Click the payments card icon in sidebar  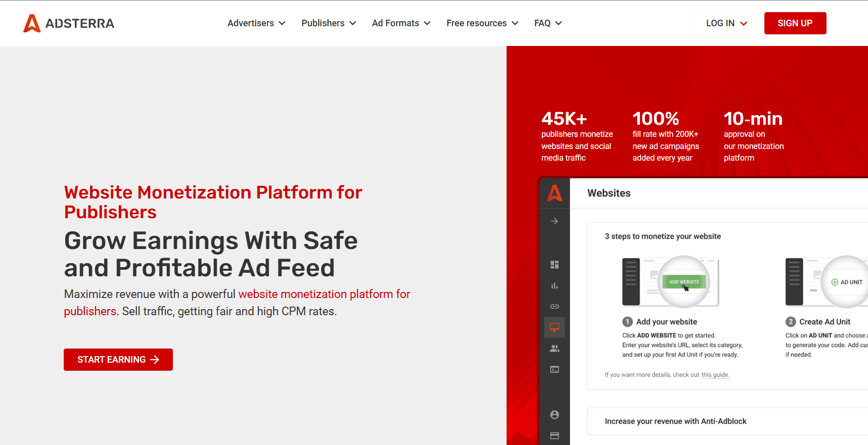pyautogui.click(x=555, y=435)
